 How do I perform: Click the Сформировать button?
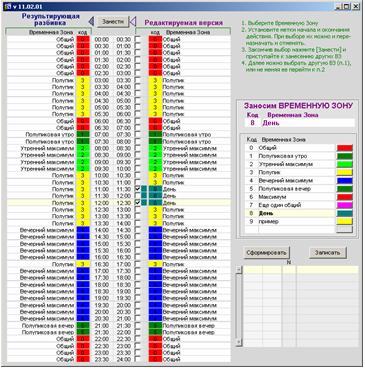[266, 253]
